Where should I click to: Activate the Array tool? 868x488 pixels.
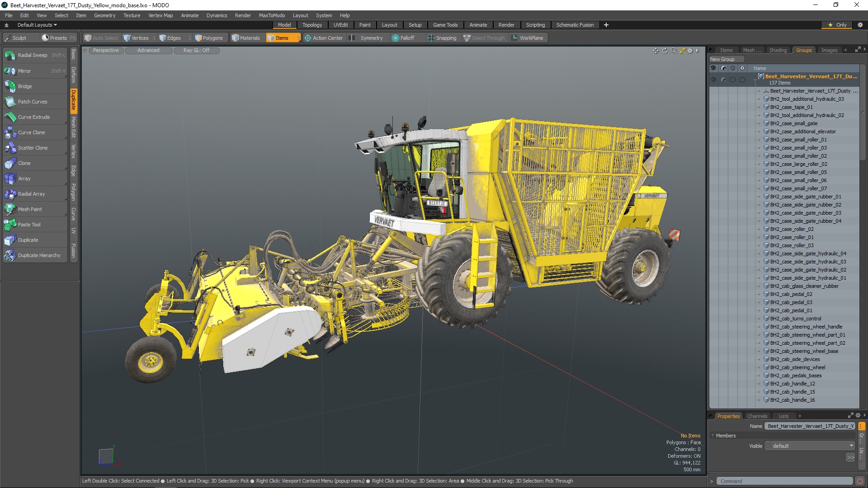35,178
